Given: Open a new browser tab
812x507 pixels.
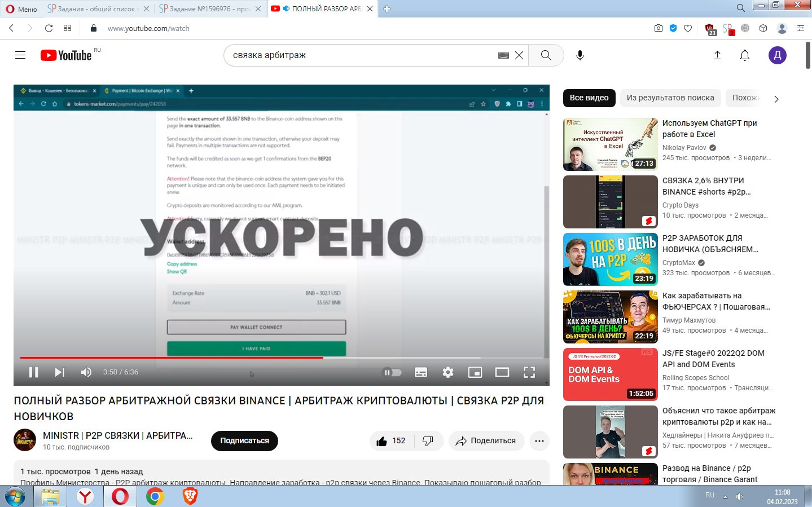Looking at the screenshot, I should pyautogui.click(x=387, y=8).
